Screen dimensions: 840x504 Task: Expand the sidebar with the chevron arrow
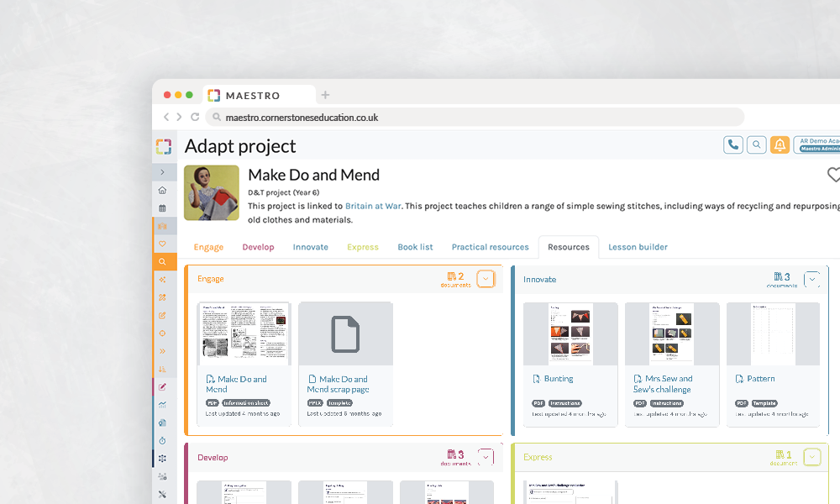[162, 172]
